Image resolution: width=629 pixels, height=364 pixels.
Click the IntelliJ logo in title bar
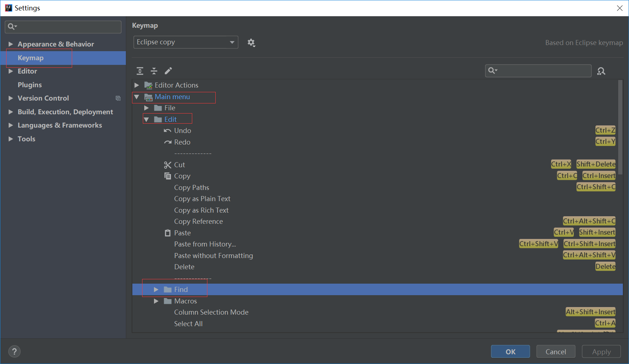click(x=8, y=8)
